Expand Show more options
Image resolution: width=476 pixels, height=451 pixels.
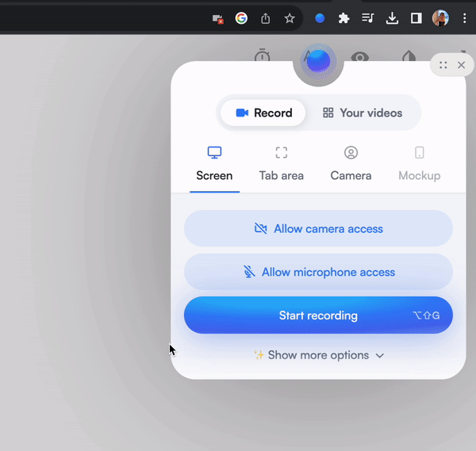pyautogui.click(x=318, y=355)
